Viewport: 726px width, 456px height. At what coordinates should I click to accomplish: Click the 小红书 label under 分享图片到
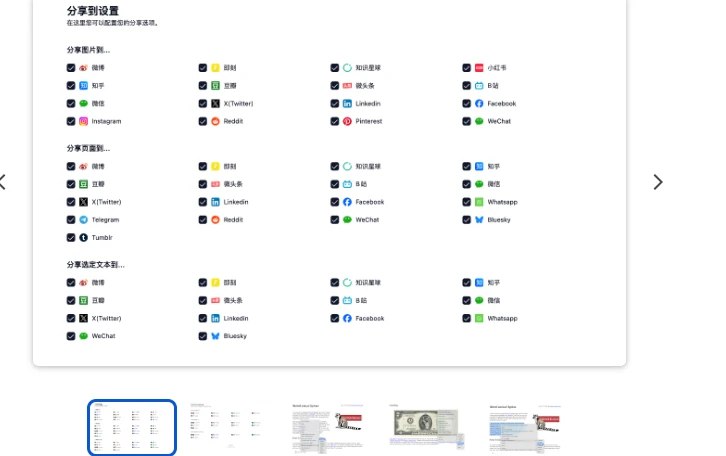497,68
